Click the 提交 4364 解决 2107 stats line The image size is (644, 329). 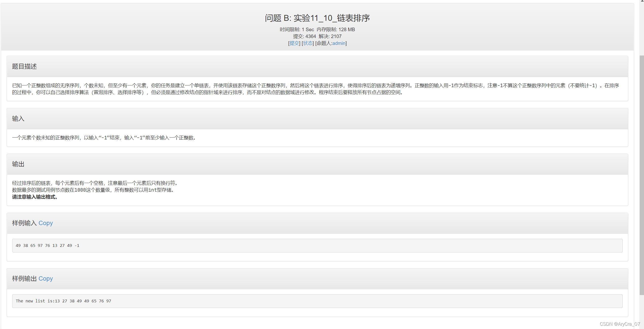(317, 36)
